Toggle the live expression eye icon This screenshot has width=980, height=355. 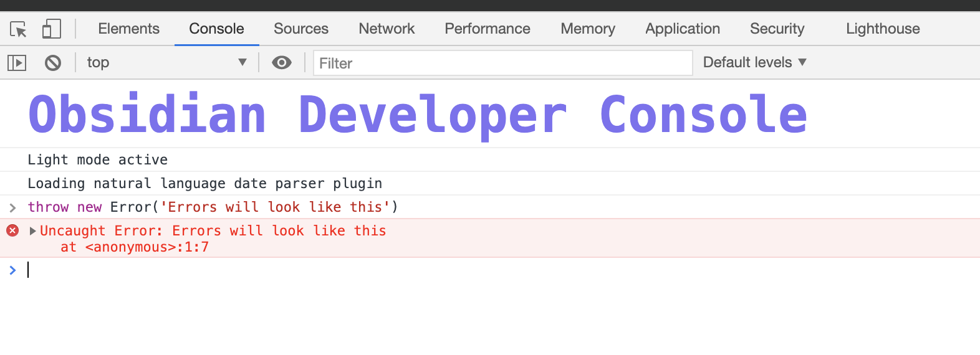click(282, 62)
